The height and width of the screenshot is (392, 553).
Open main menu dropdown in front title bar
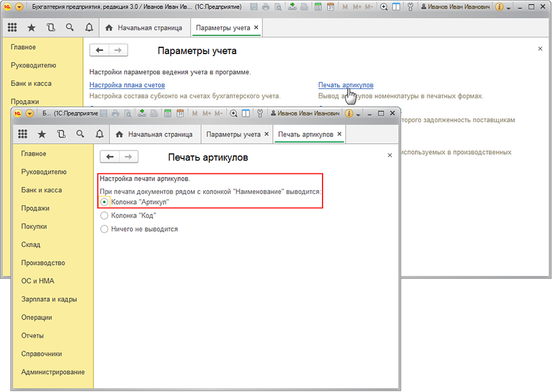pos(29,113)
